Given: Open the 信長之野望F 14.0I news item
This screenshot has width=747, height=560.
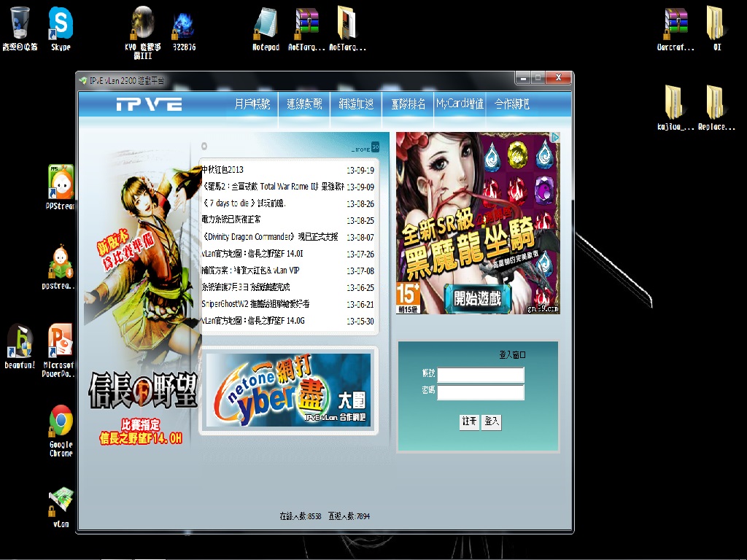Looking at the screenshot, I should tap(252, 253).
